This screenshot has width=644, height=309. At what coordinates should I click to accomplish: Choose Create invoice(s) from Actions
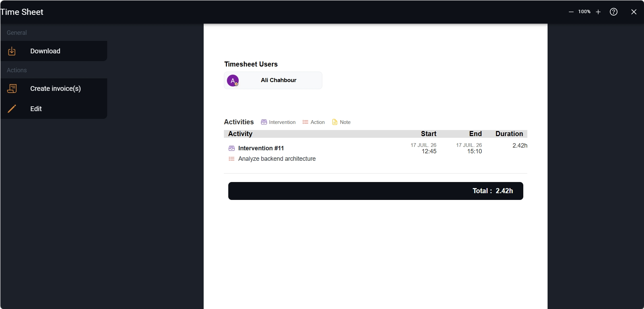click(54, 88)
